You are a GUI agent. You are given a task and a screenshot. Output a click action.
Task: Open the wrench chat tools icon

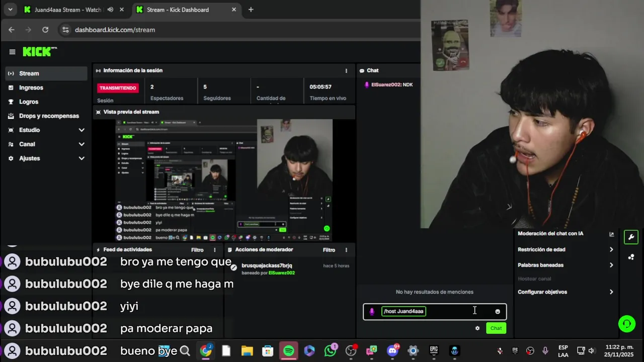631,237
